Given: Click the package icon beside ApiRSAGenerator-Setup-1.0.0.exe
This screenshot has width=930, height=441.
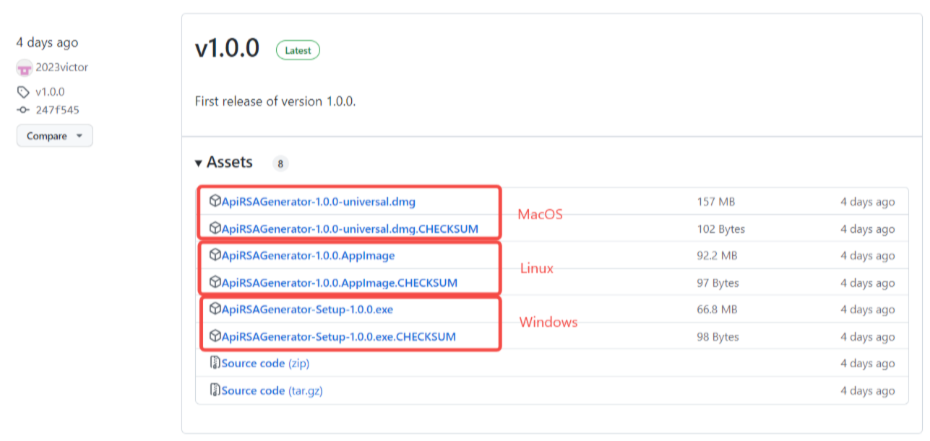Looking at the screenshot, I should click(215, 310).
